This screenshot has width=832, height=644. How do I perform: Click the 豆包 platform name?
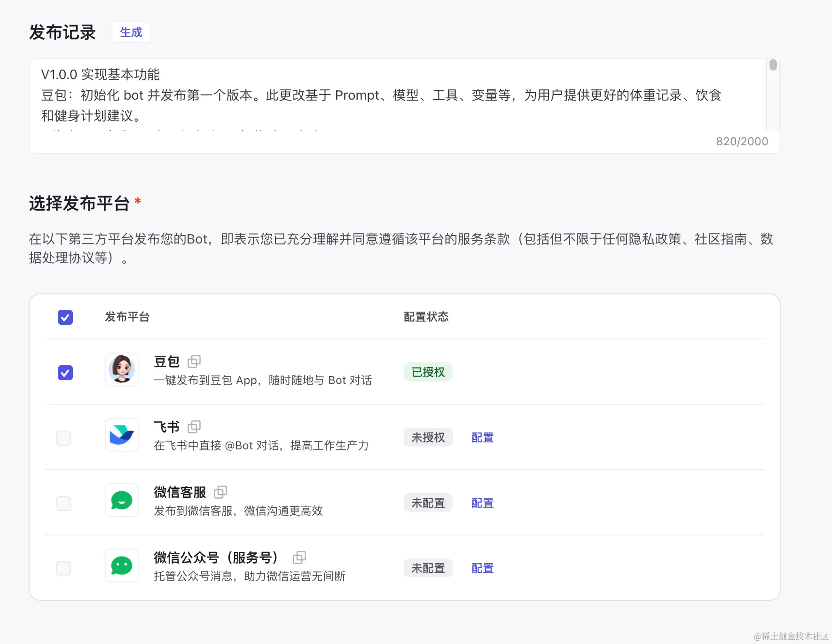pos(167,361)
